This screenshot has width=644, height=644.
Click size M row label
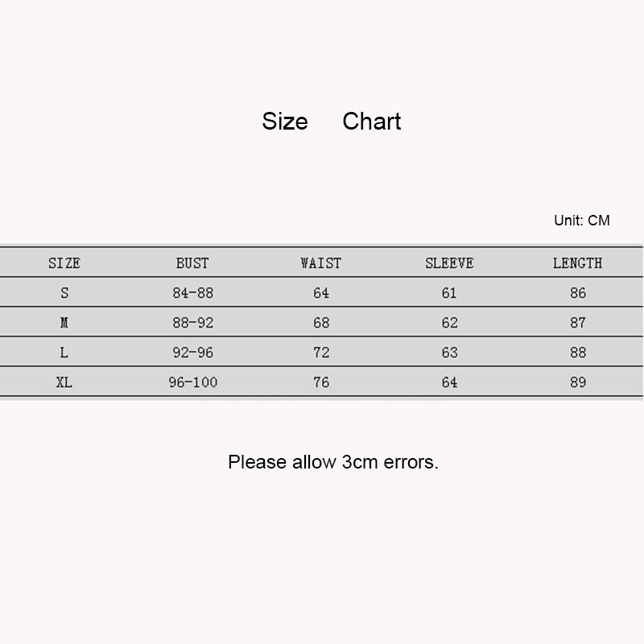64,323
